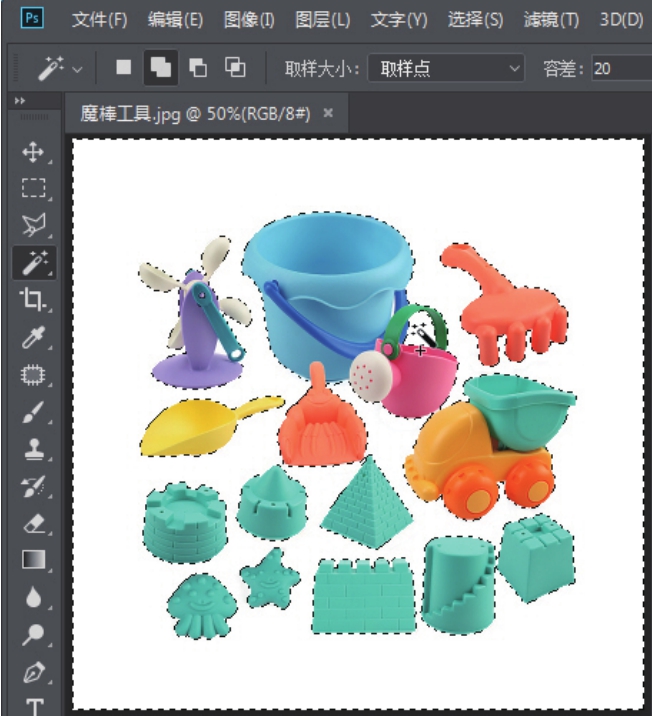Choose New Selection mode

[x=123, y=68]
